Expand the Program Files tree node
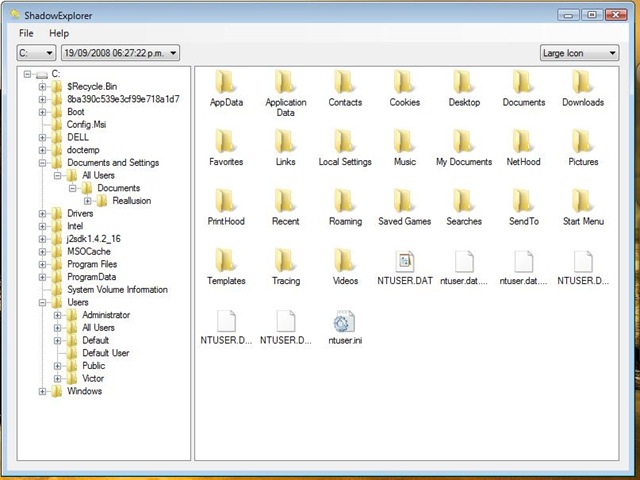Image resolution: width=640 pixels, height=480 pixels. pos(42,264)
